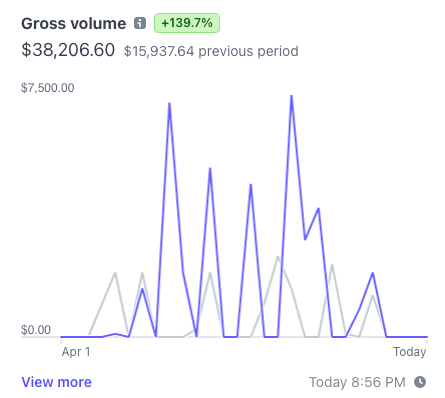Click the Apr 1 x-axis label

76,352
